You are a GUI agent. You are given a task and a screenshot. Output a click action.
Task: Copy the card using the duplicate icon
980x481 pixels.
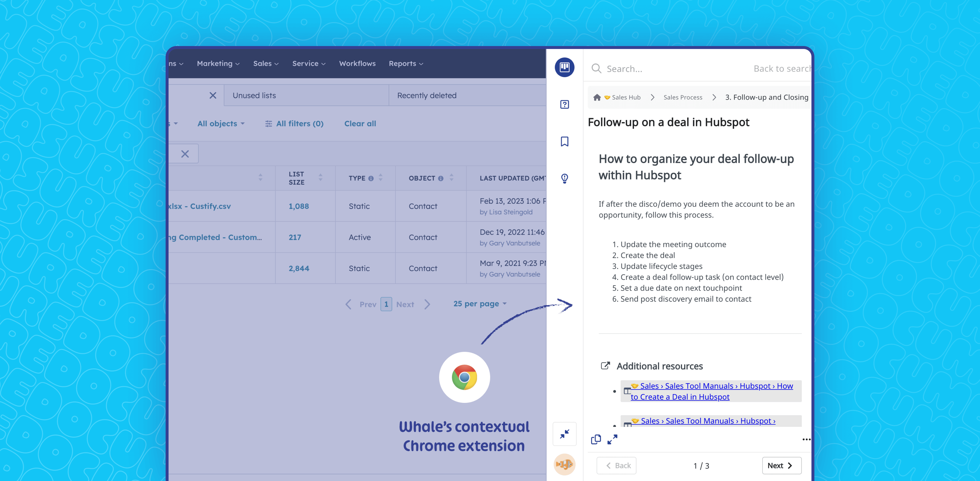click(x=596, y=440)
